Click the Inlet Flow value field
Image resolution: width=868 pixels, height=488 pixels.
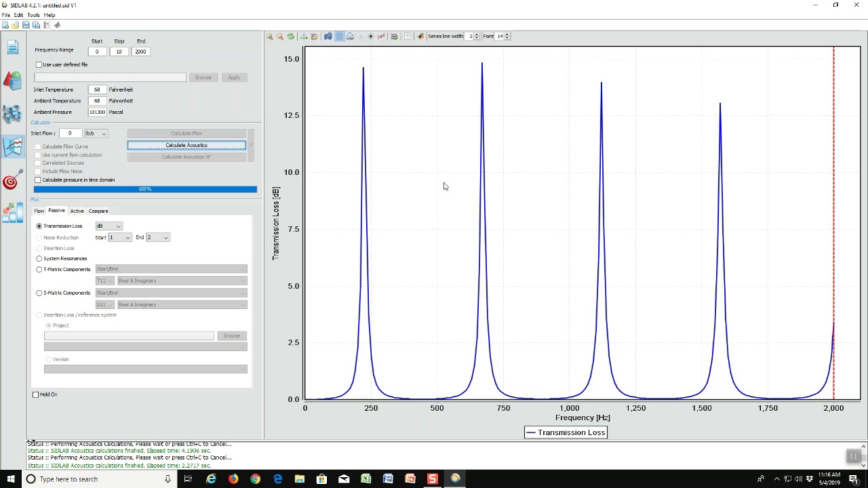tap(69, 134)
